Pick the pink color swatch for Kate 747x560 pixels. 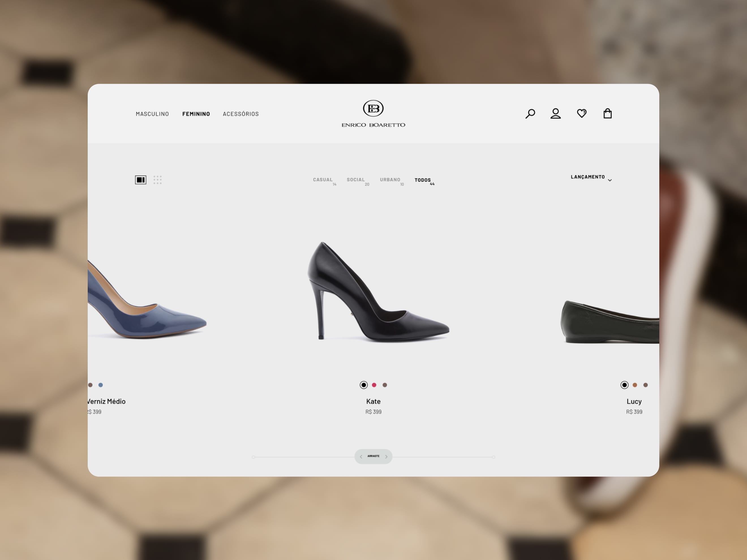(x=374, y=385)
